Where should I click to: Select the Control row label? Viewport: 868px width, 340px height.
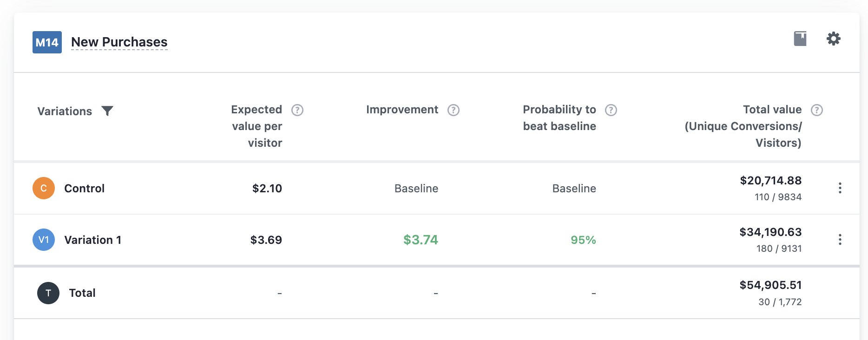[85, 188]
